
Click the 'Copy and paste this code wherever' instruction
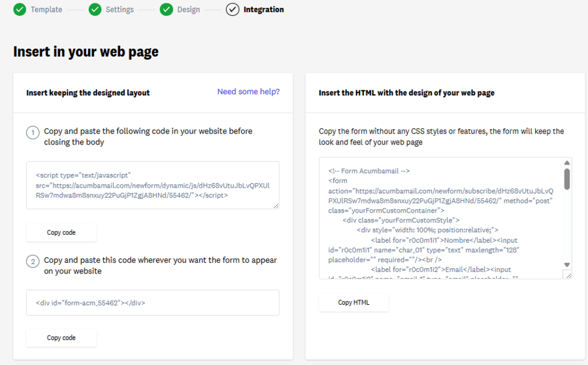click(161, 266)
